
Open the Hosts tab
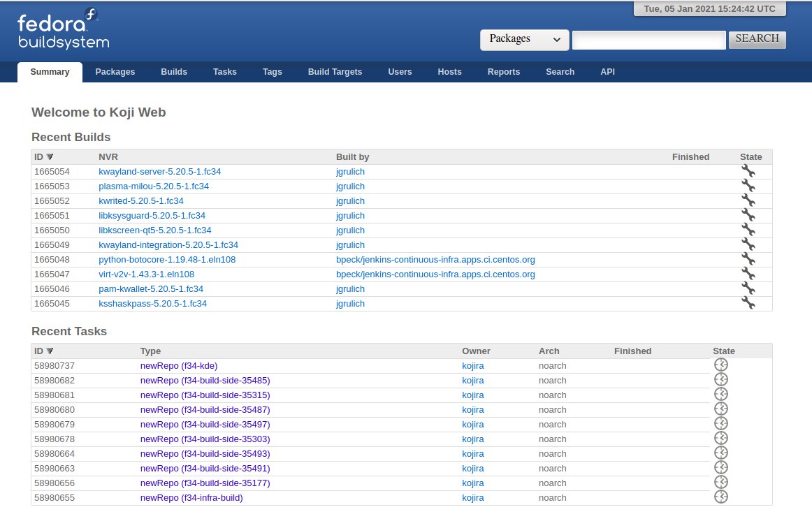449,72
